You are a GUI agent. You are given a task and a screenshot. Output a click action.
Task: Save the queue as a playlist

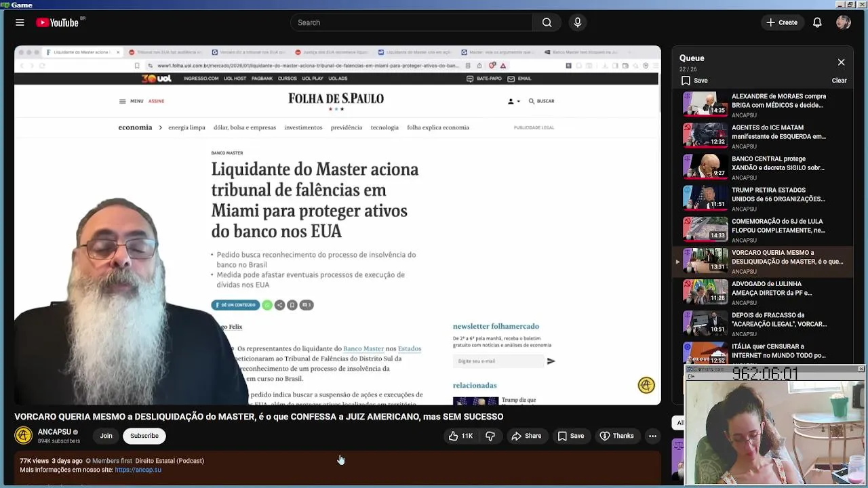coord(694,80)
